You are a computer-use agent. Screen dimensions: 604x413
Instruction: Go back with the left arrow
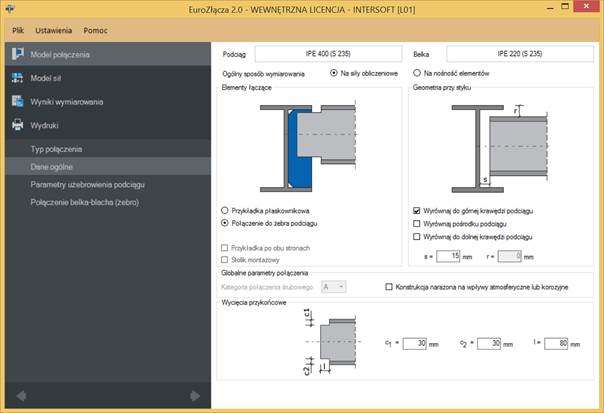pyautogui.click(x=21, y=396)
